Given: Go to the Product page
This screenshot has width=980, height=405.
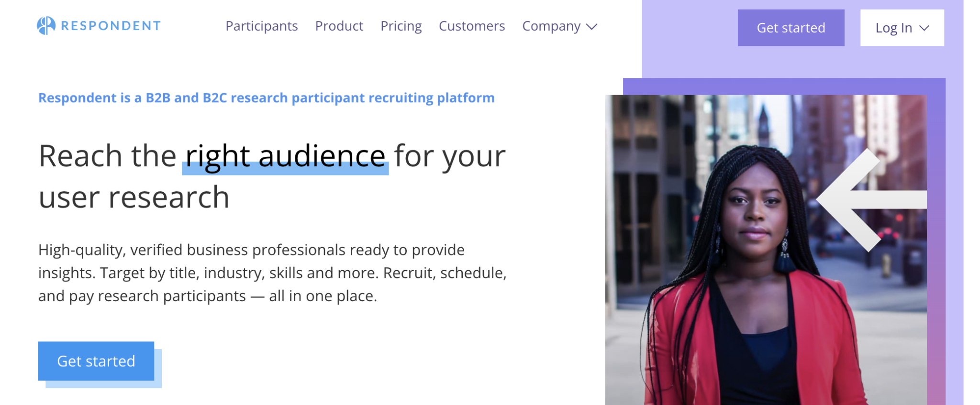Looking at the screenshot, I should point(339,26).
